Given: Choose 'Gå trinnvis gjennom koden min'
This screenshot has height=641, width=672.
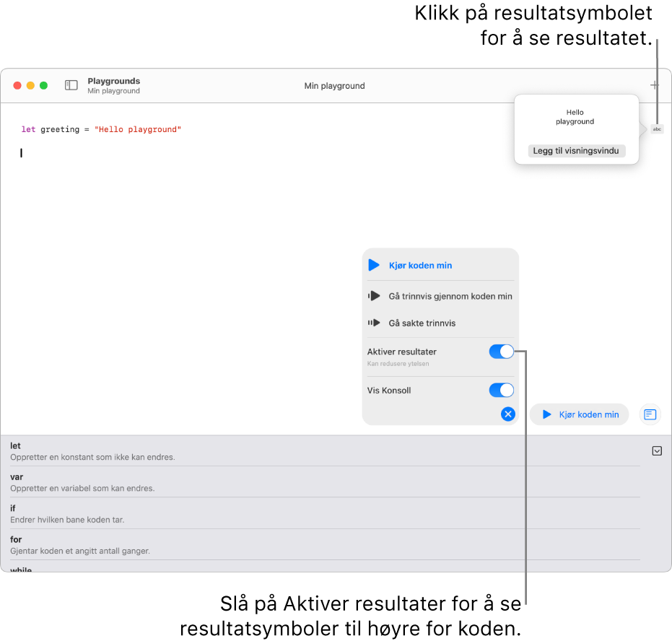Looking at the screenshot, I should click(x=440, y=296).
